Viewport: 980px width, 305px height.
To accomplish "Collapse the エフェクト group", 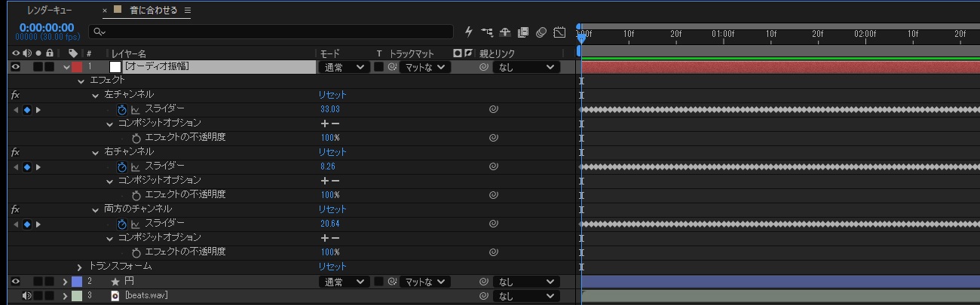I will (x=81, y=81).
